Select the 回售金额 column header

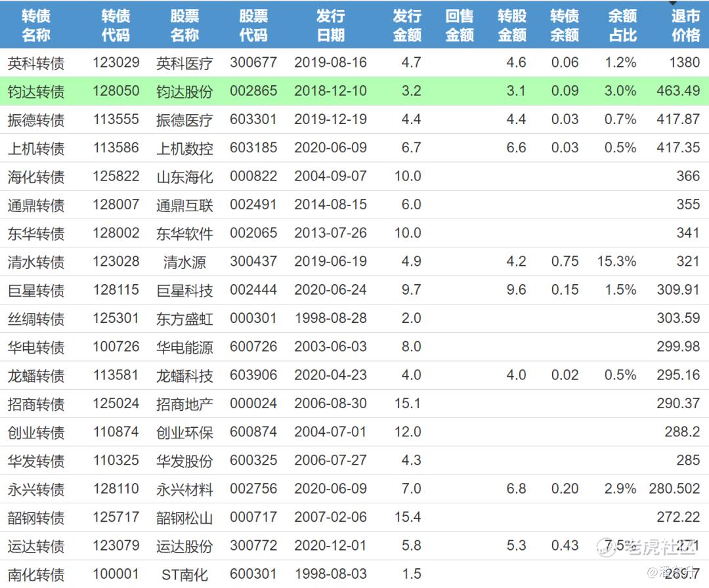click(x=460, y=26)
